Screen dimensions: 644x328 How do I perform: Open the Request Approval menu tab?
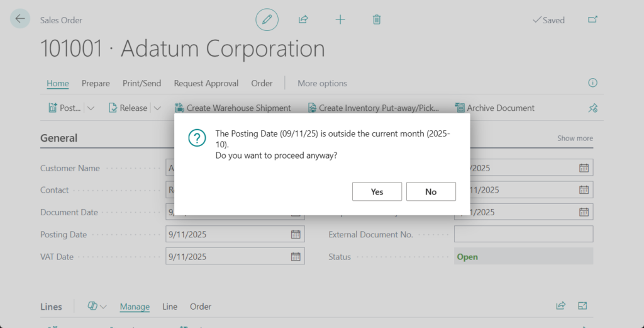206,83
